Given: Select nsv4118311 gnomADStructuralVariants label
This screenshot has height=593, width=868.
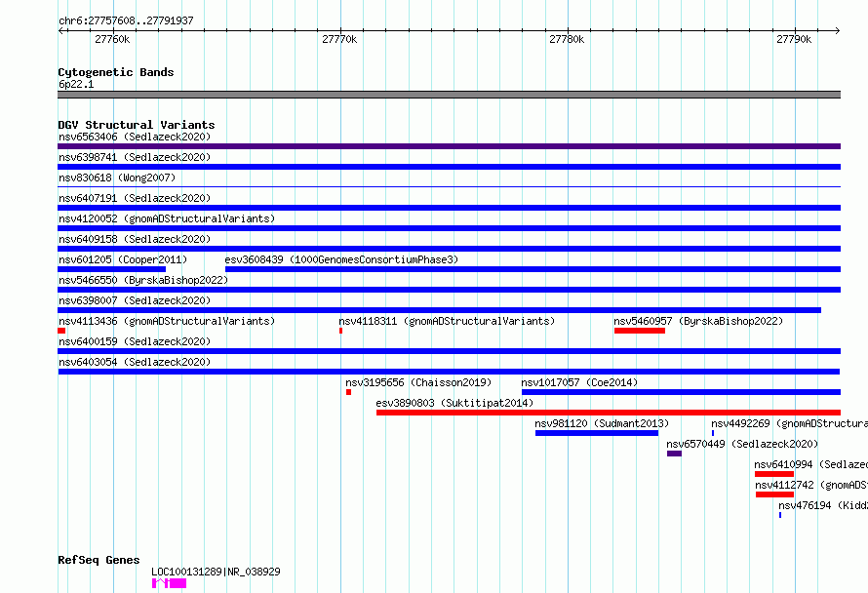Looking at the screenshot, I should pos(447,321).
